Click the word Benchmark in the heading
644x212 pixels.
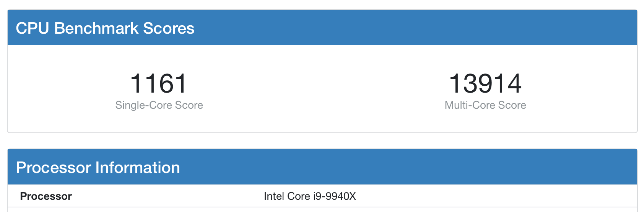(96, 28)
